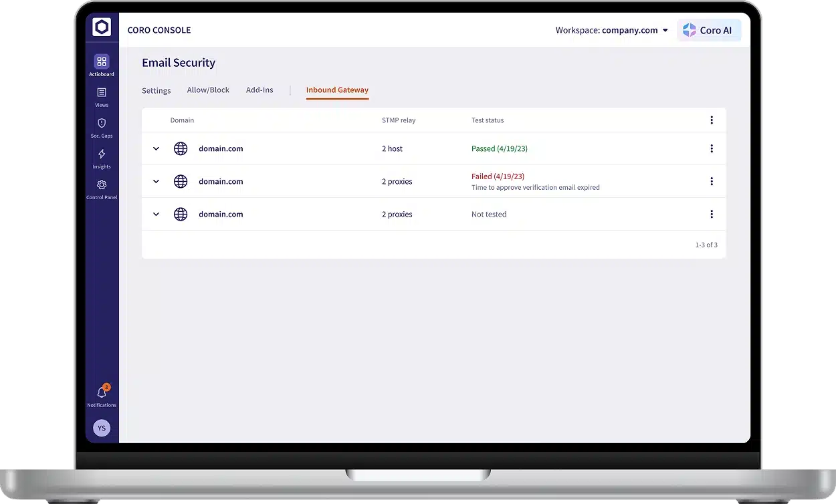
Task: Switch to the Settings tab
Action: tap(156, 90)
